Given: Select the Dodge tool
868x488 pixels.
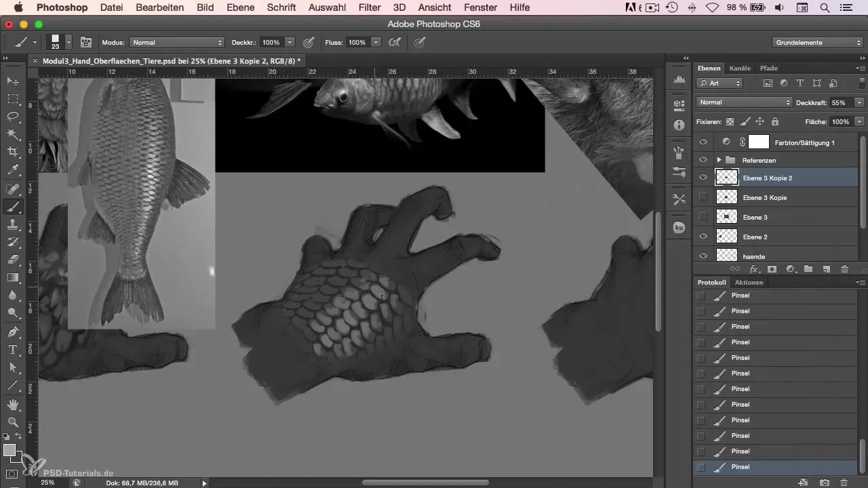Looking at the screenshot, I should coord(13,313).
